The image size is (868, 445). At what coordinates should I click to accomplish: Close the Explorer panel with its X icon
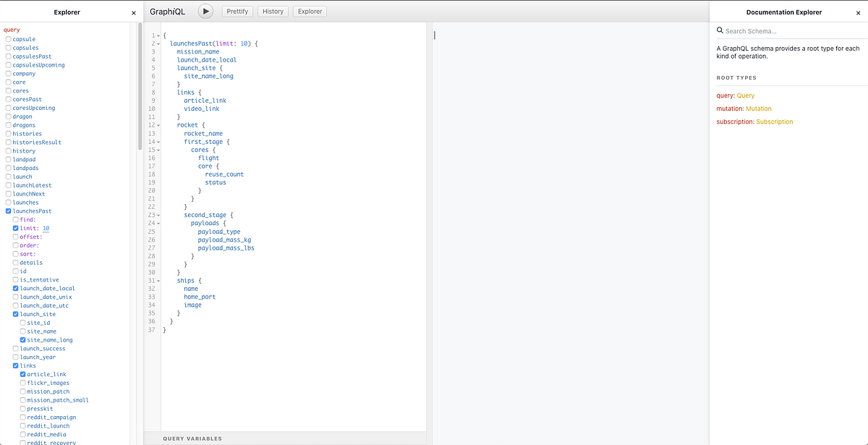[x=133, y=12]
